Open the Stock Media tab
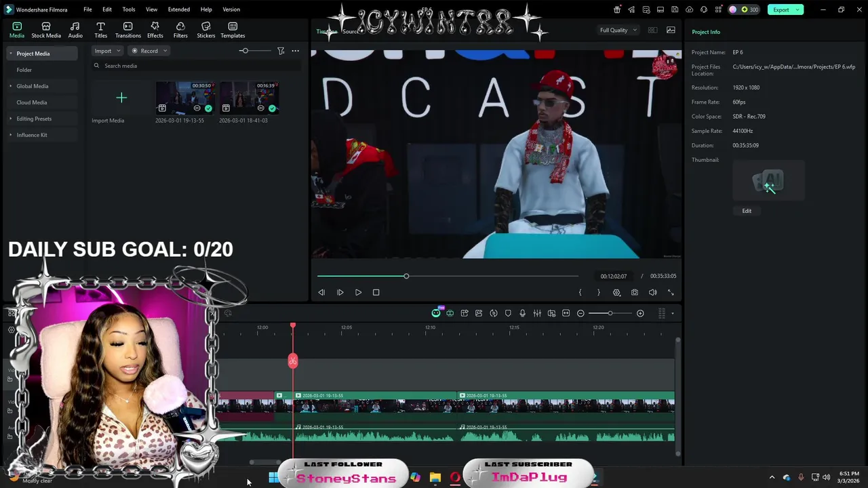This screenshot has height=488, width=868. [46, 30]
